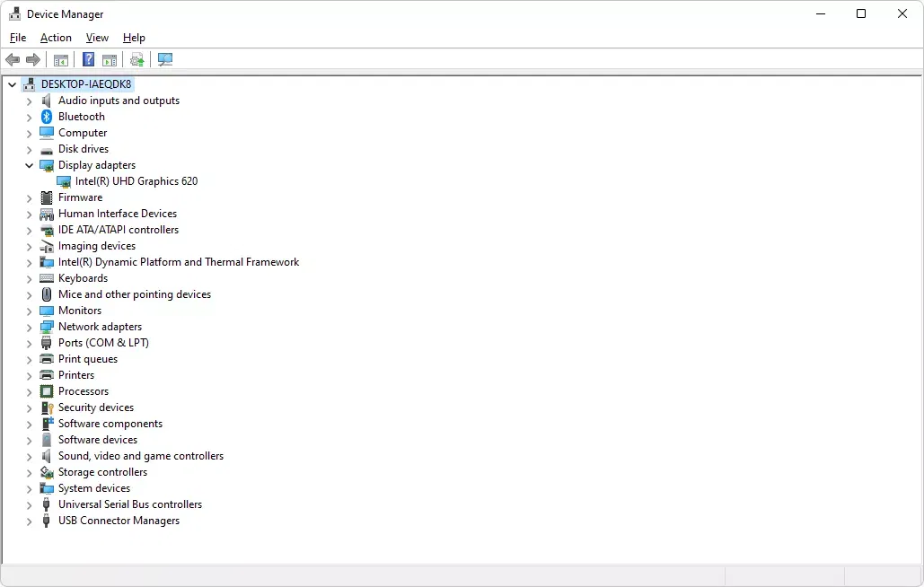Image resolution: width=924 pixels, height=587 pixels.
Task: Click the Keyboards category icon
Action: (x=47, y=278)
